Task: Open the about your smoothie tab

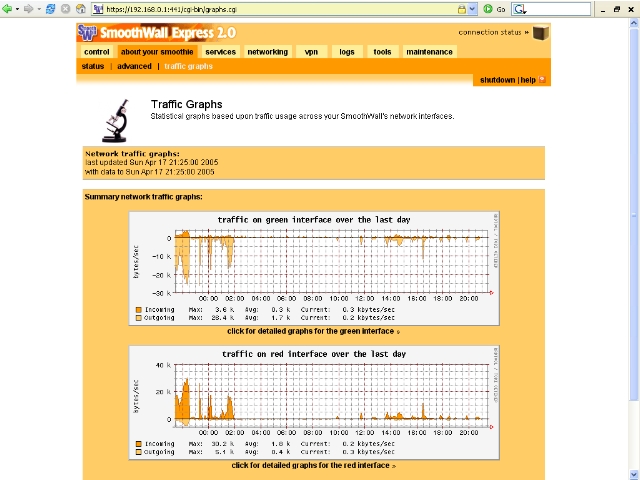Action: 157,52
